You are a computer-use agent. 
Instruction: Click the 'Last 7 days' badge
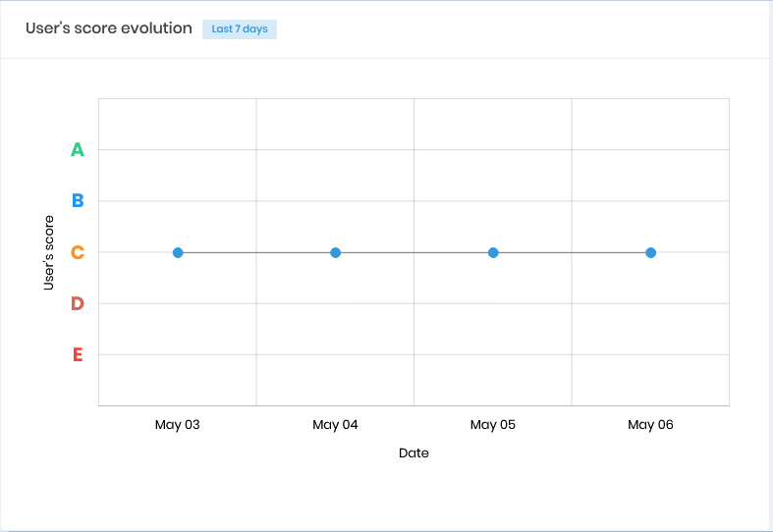tap(240, 29)
